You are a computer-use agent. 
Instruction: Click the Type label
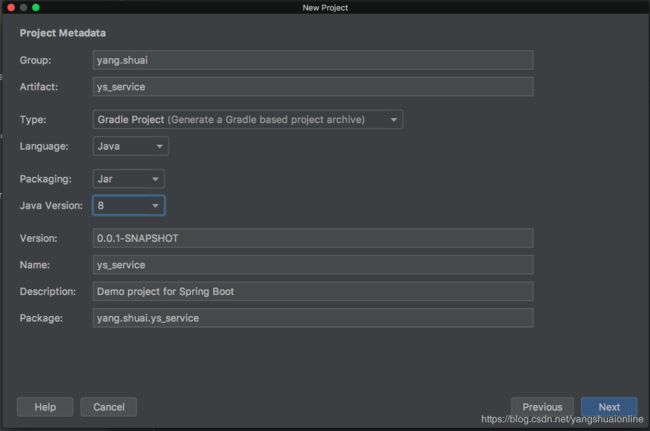(x=33, y=120)
